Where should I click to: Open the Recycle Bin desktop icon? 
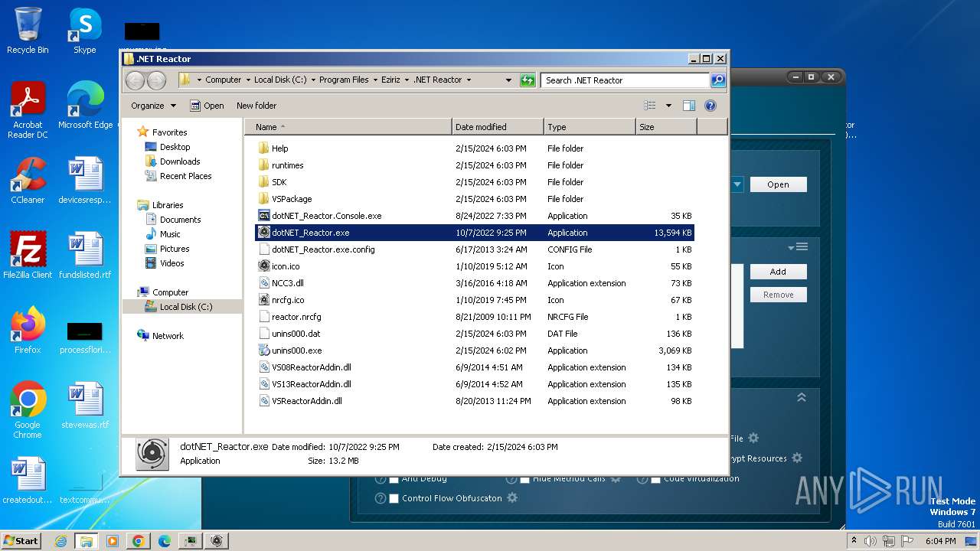tap(28, 31)
